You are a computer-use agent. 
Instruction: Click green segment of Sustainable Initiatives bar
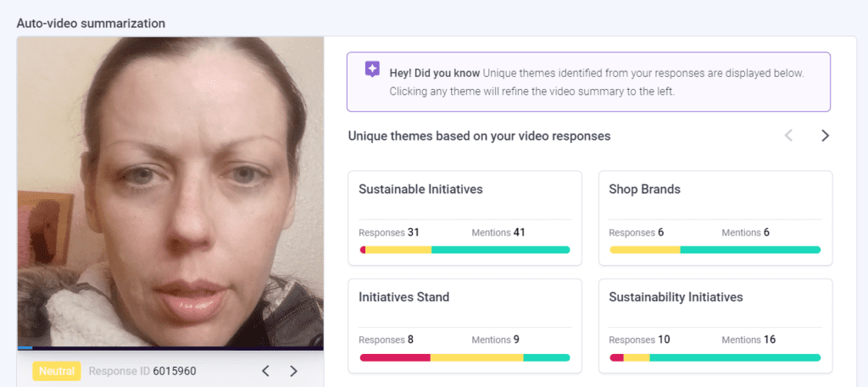[x=500, y=250]
